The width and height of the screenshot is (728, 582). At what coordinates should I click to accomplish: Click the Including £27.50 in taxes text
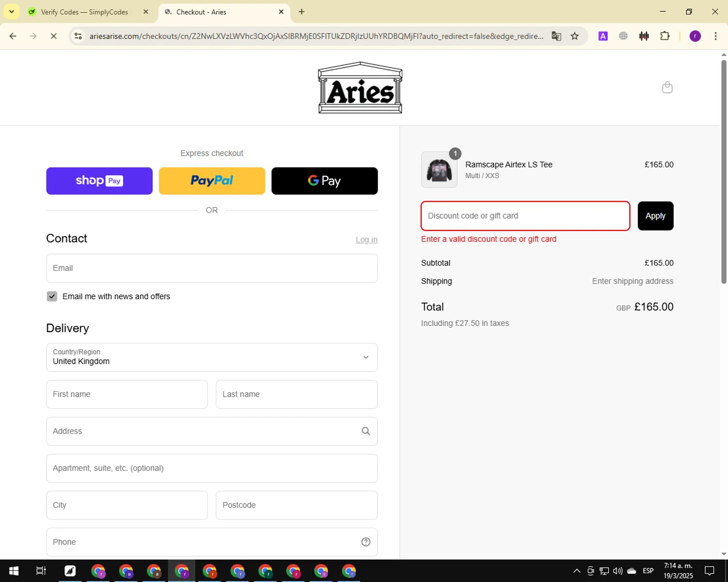(465, 323)
